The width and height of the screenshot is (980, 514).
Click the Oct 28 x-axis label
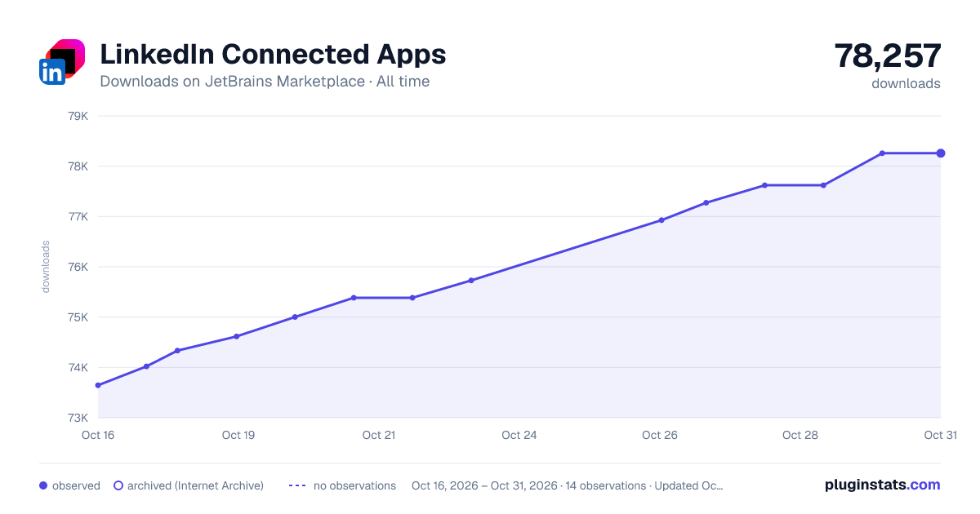(x=800, y=435)
